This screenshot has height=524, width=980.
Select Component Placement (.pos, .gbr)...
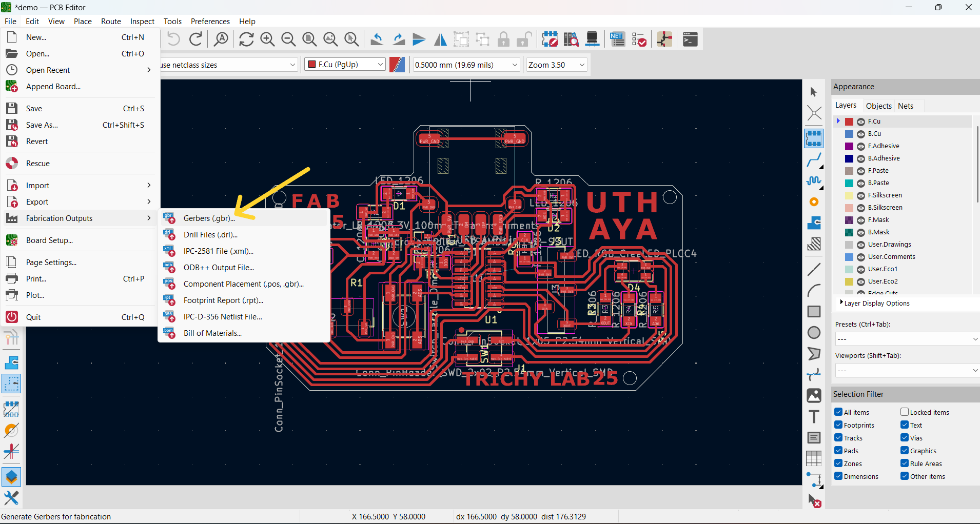[244, 284]
